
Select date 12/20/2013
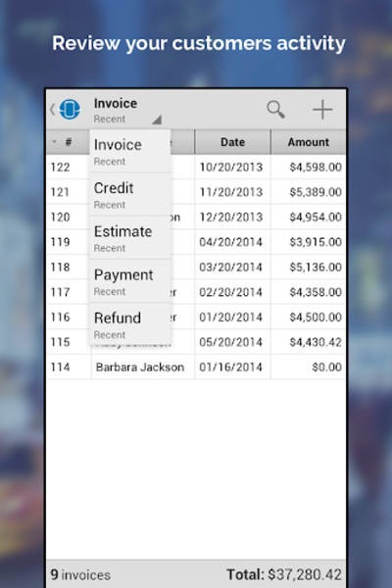click(230, 218)
